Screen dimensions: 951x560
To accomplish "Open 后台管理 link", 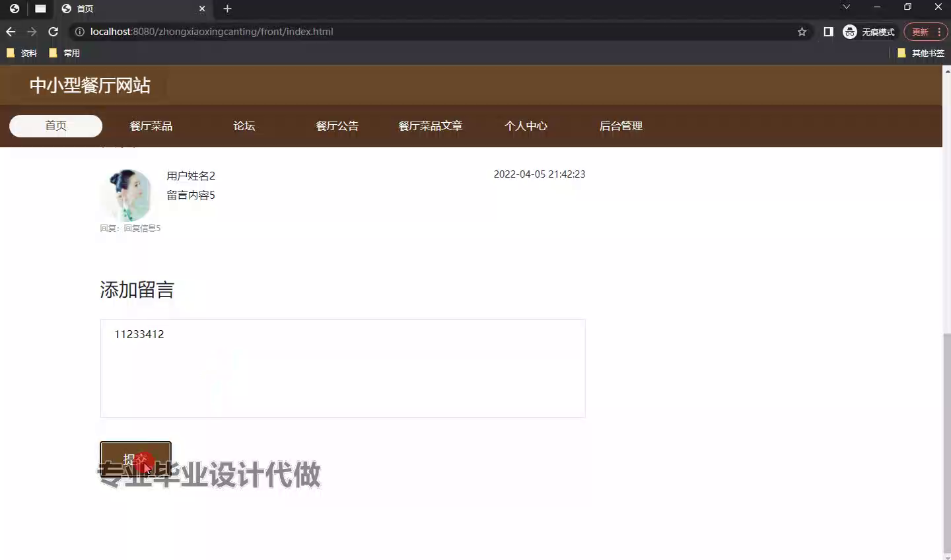I will coord(620,126).
